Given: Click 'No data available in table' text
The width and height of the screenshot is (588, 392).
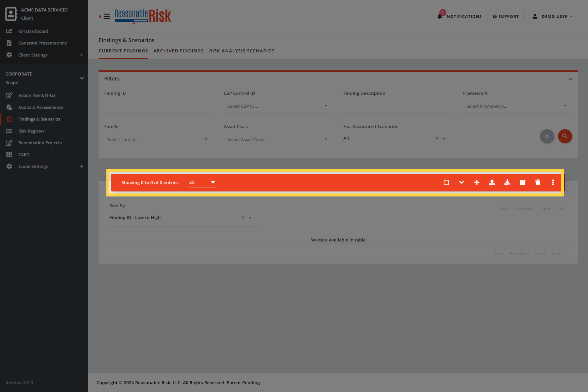Looking at the screenshot, I should [338, 240].
